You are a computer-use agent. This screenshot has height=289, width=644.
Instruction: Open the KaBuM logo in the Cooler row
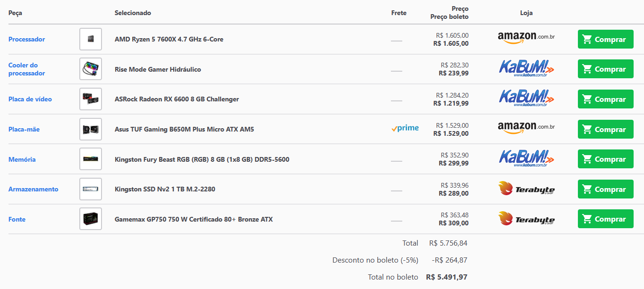click(x=526, y=69)
